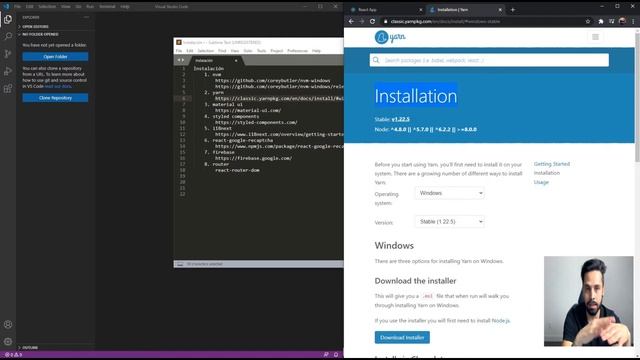Close the React App browser tab
This screenshot has height=360, width=640.
pos(421,10)
